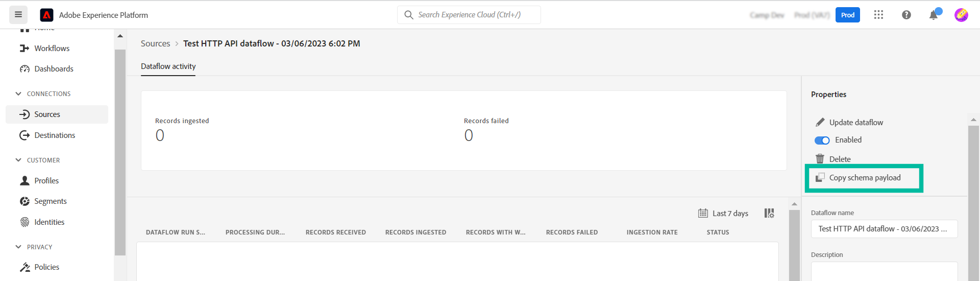Select the Dataflow activity tab

pyautogui.click(x=168, y=66)
